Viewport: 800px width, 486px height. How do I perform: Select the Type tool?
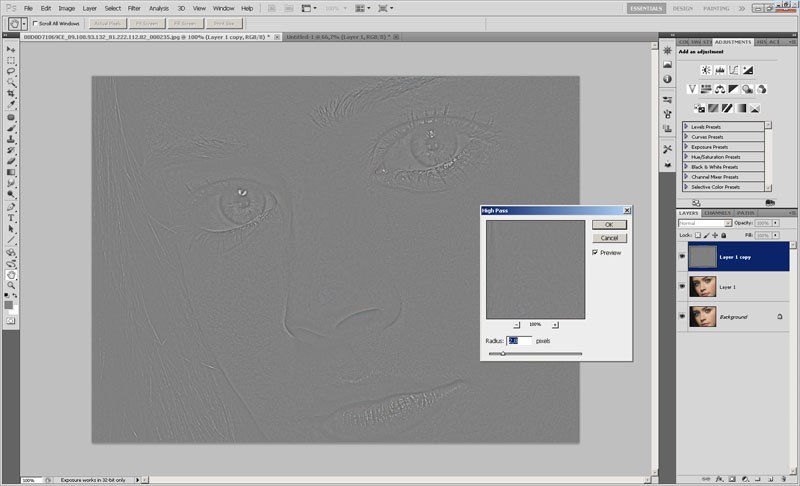11,217
